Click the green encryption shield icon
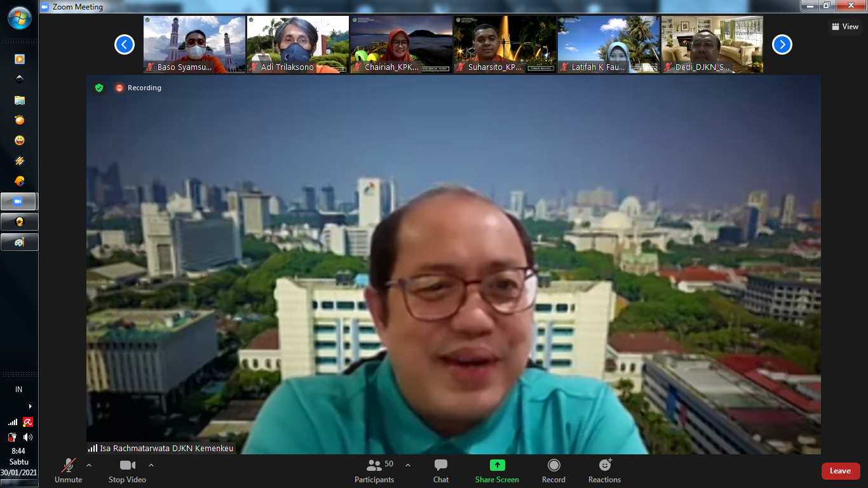The width and height of the screenshot is (868, 488). [x=99, y=88]
